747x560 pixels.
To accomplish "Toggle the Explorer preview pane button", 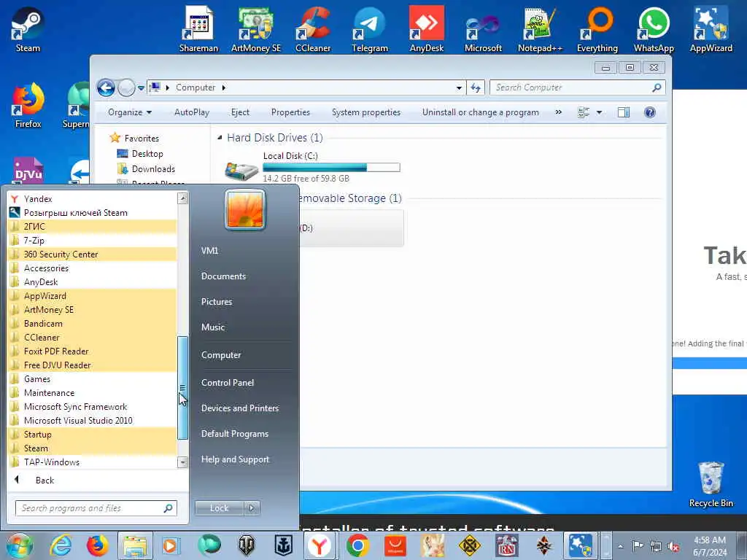I will pyautogui.click(x=623, y=112).
